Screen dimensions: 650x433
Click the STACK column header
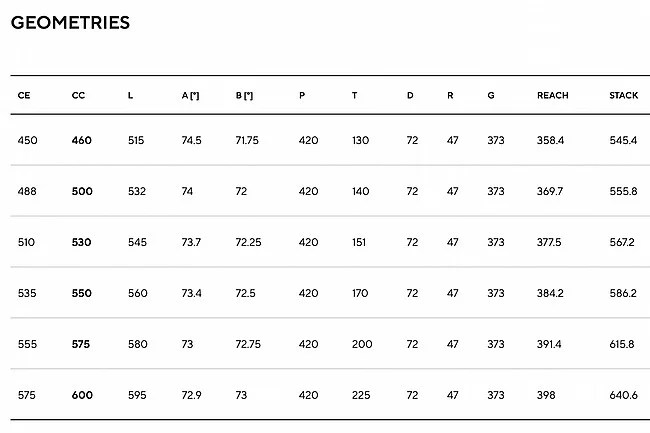(623, 95)
